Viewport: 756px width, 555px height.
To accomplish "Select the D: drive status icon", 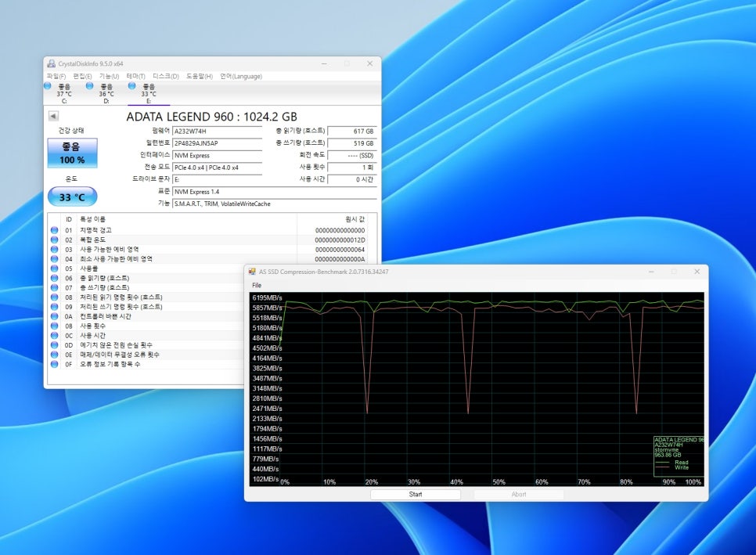I will 89,86.
